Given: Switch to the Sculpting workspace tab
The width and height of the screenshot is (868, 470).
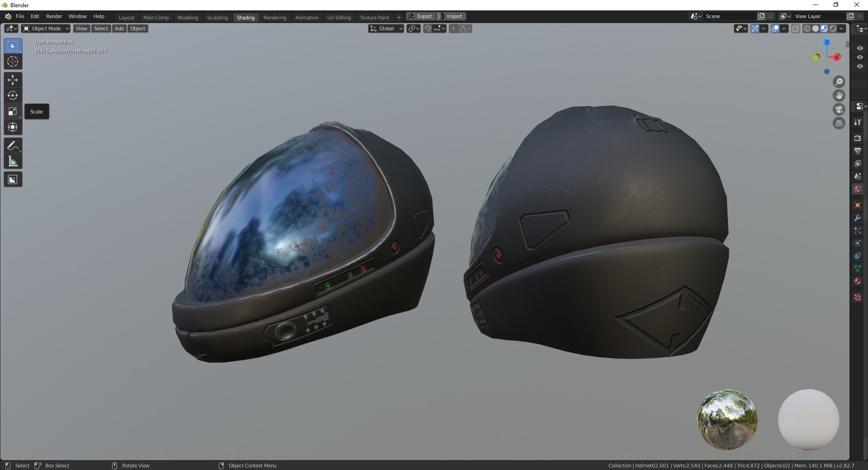Looking at the screenshot, I should [x=217, y=17].
